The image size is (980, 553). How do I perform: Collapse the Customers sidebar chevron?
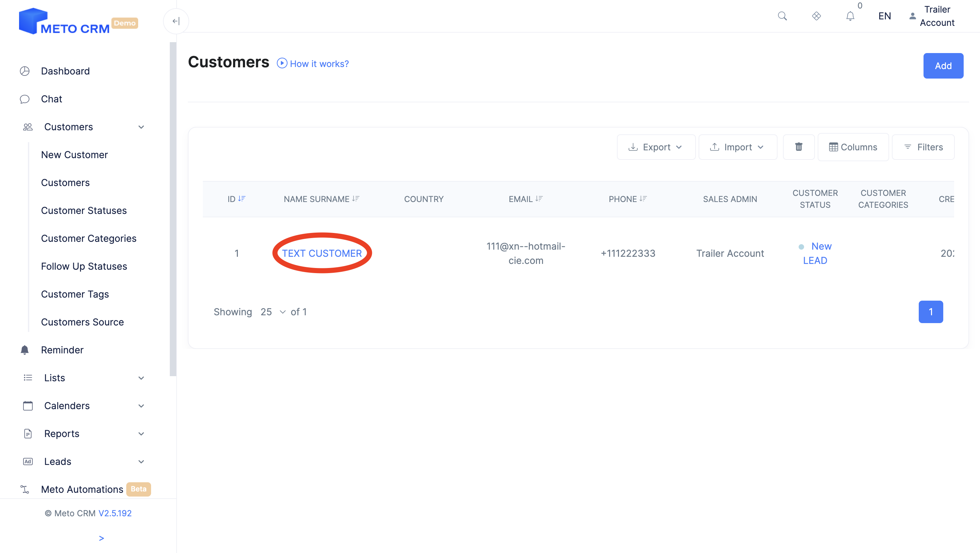(141, 127)
